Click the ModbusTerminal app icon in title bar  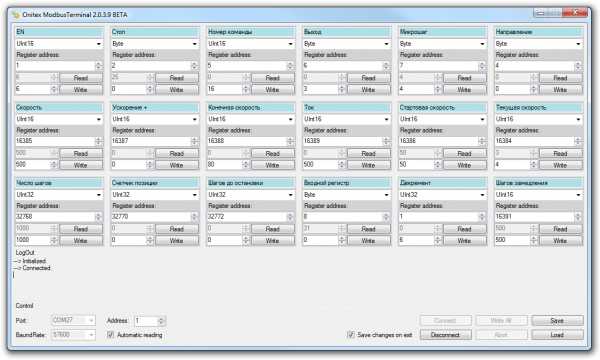click(x=16, y=15)
